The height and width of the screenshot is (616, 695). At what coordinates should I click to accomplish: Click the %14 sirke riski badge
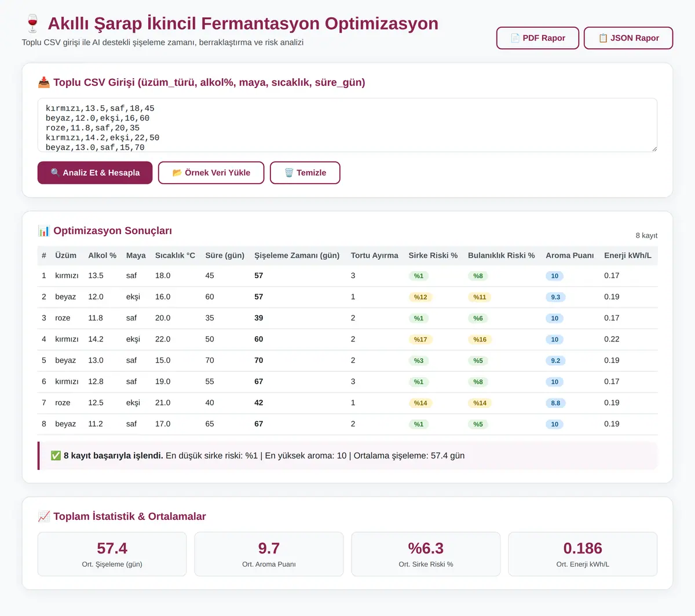tap(420, 403)
